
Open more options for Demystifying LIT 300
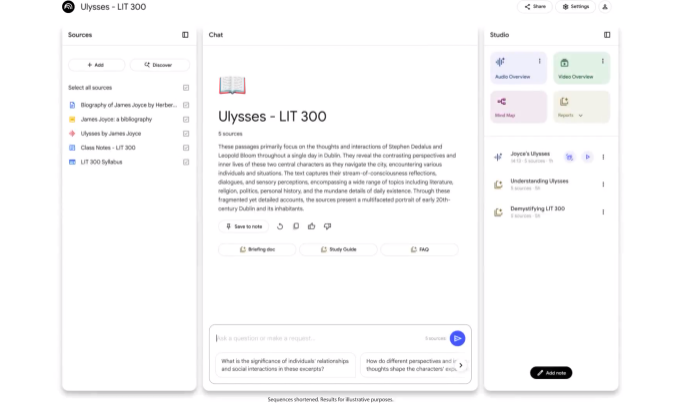click(x=603, y=212)
